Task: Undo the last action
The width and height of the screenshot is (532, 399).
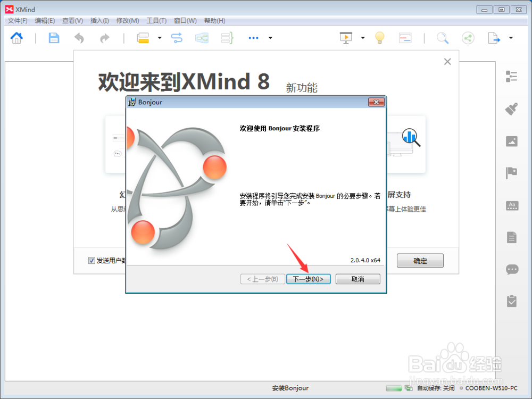Action: (x=79, y=38)
